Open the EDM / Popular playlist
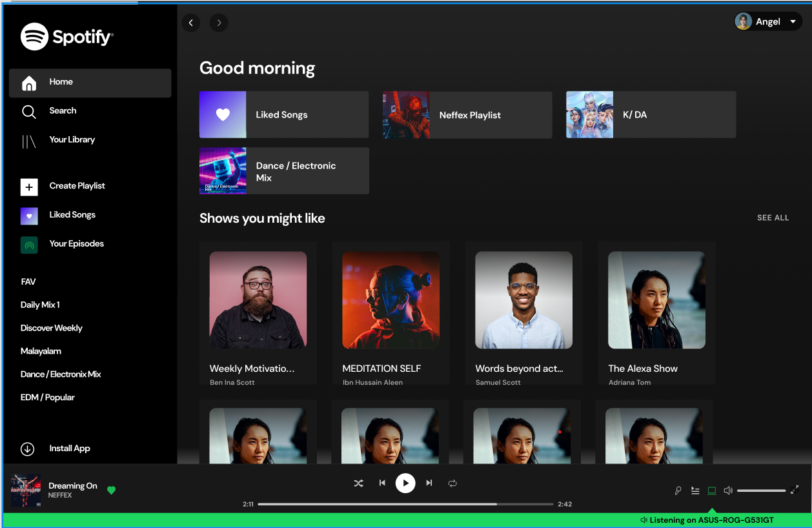The width and height of the screenshot is (812, 528). tap(48, 398)
